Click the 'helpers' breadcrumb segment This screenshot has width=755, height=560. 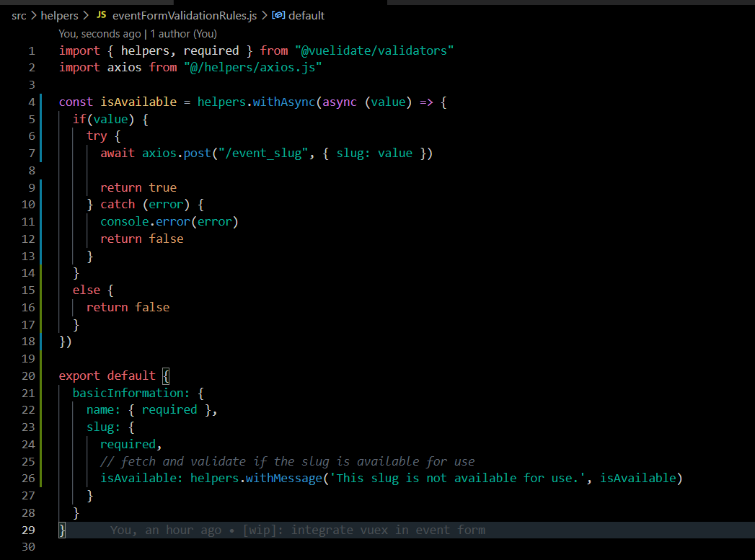click(x=59, y=16)
